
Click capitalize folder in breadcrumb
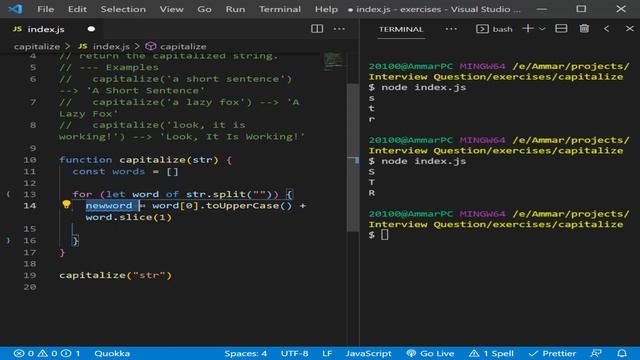[37, 46]
